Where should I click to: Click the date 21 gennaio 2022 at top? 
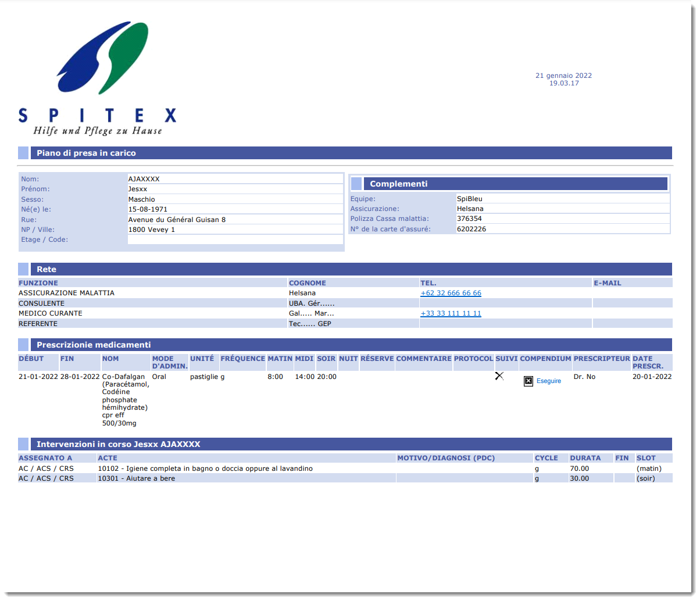click(563, 76)
